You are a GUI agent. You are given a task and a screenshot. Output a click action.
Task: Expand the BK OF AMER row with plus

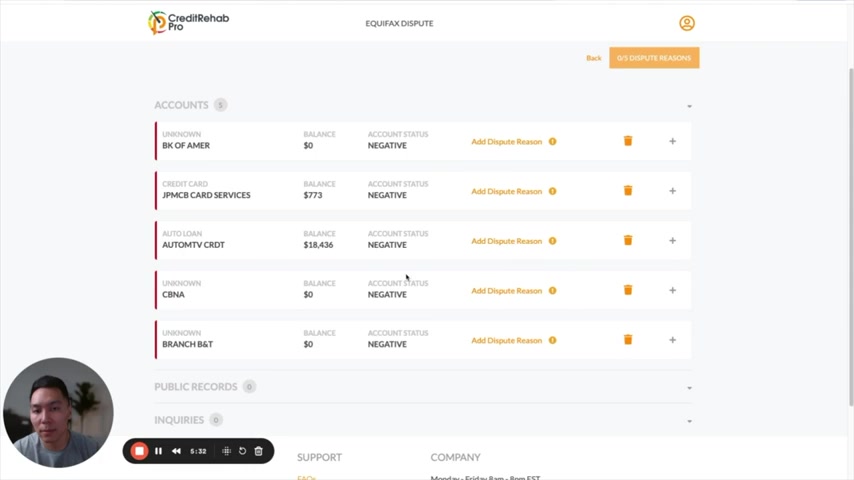(673, 141)
